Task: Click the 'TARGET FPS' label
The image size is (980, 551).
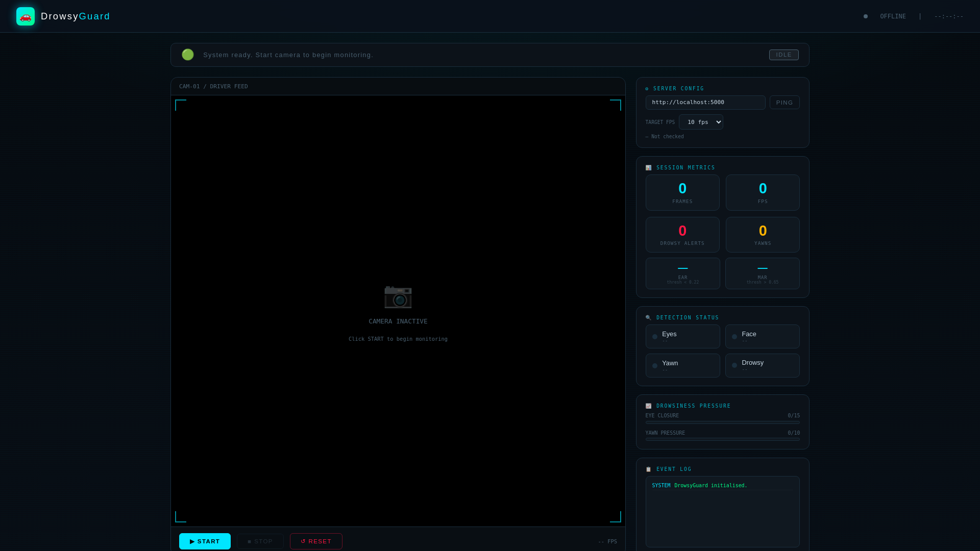Action: click(660, 122)
